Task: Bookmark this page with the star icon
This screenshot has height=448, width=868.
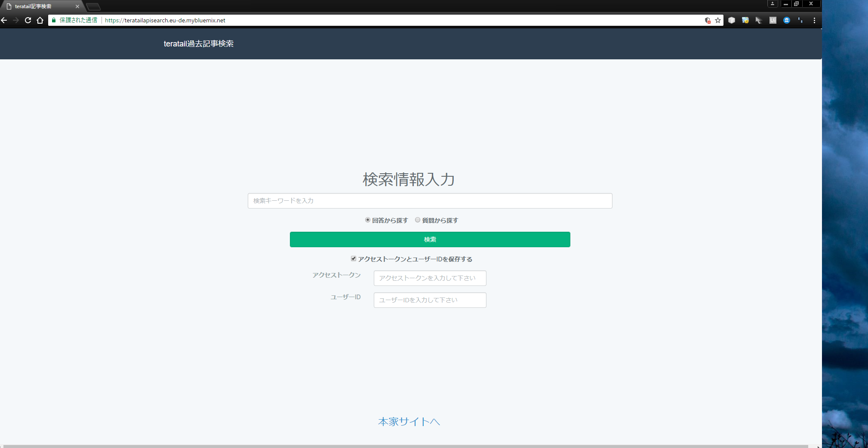Action: pos(718,20)
